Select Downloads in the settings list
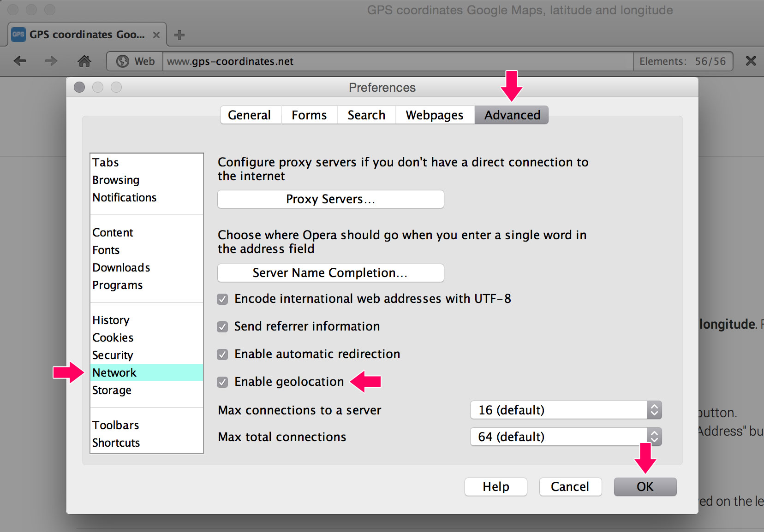Image resolution: width=764 pixels, height=532 pixels. click(x=147, y=267)
